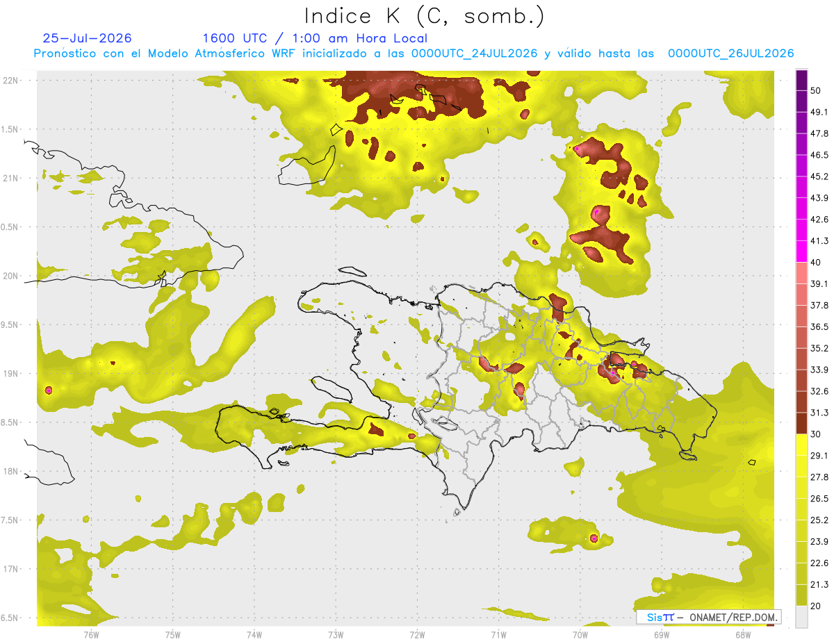Select the date '25-Jul-2026'

click(x=87, y=38)
